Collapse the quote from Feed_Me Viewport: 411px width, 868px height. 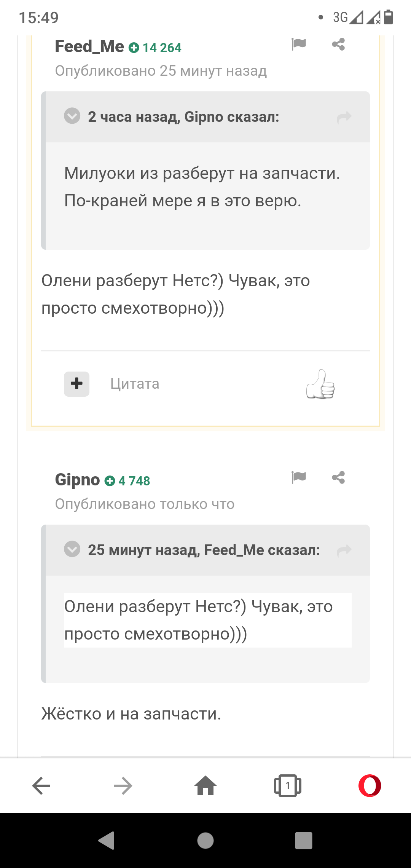coord(72,549)
